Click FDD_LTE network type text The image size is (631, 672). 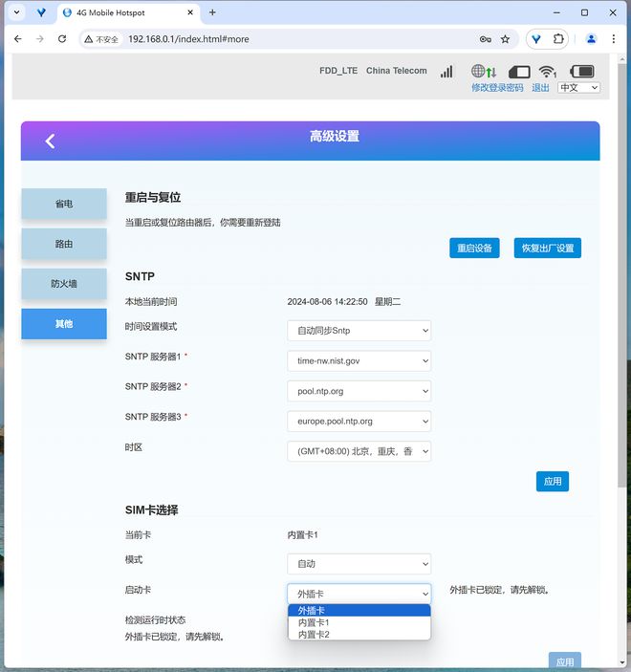(338, 71)
